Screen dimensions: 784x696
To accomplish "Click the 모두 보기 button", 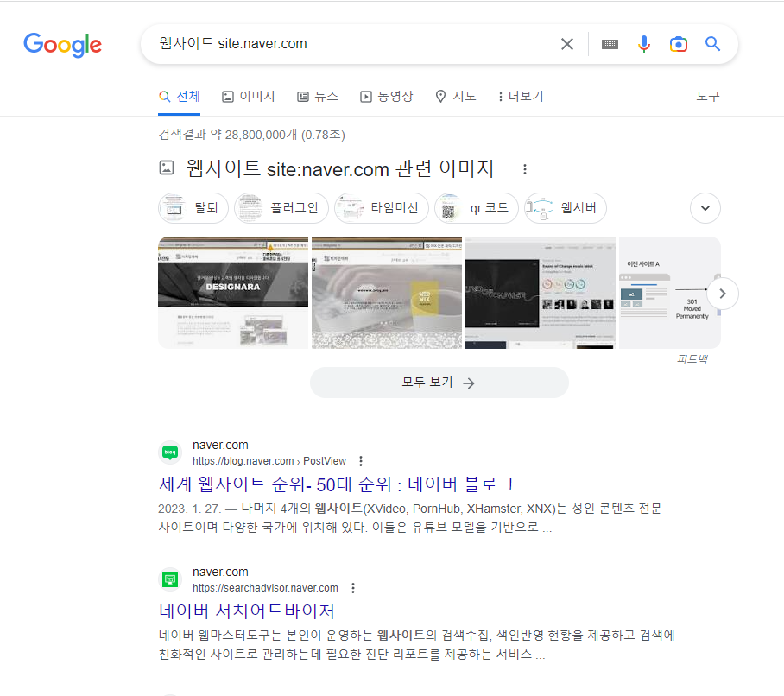I will pyautogui.click(x=439, y=383).
